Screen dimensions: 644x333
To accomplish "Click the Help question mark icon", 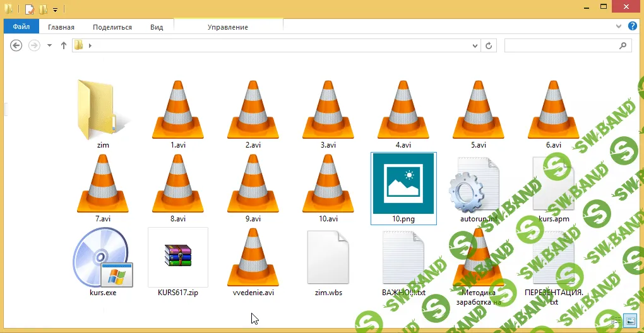I will click(x=632, y=26).
